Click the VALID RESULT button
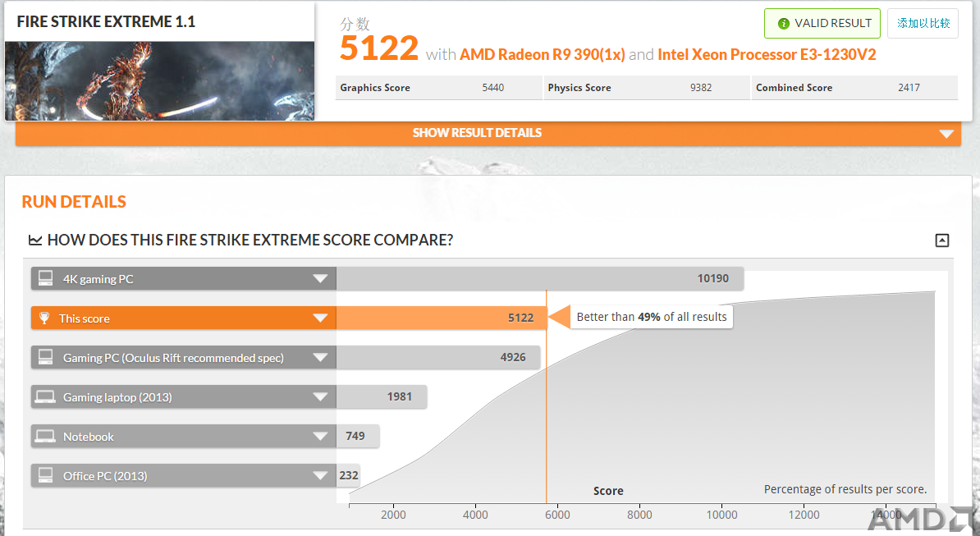This screenshot has width=980, height=536. 822,23
